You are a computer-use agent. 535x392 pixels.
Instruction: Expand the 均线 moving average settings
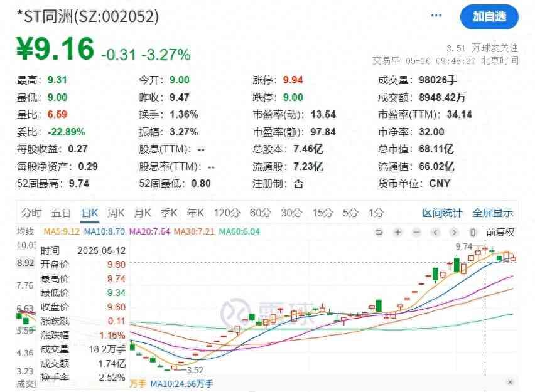tap(28, 231)
